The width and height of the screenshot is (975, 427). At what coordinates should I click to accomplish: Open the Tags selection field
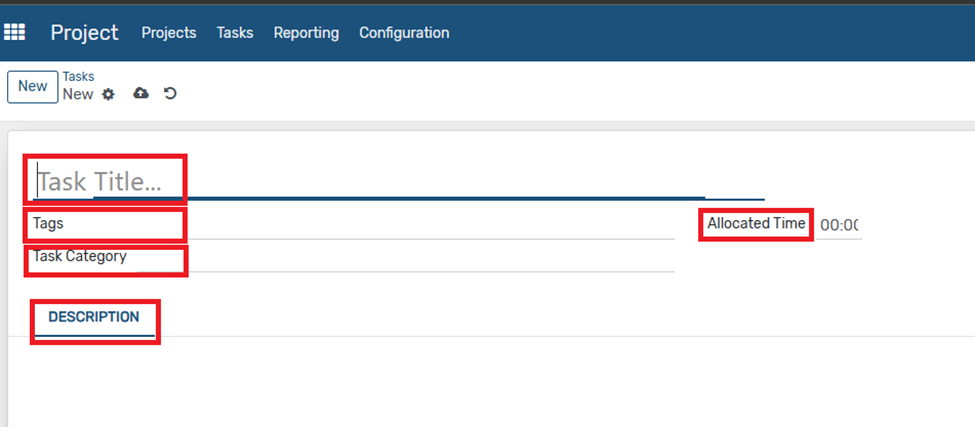pyautogui.click(x=429, y=224)
